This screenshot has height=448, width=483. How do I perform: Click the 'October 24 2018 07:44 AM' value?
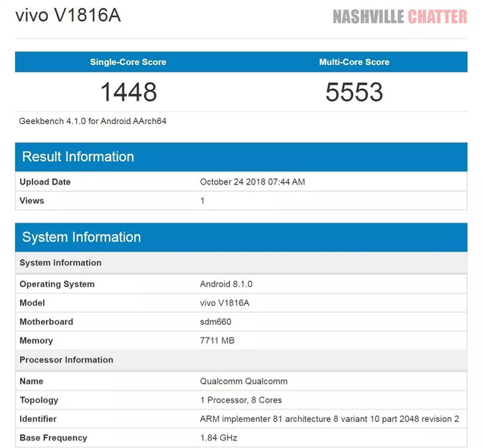pyautogui.click(x=252, y=181)
